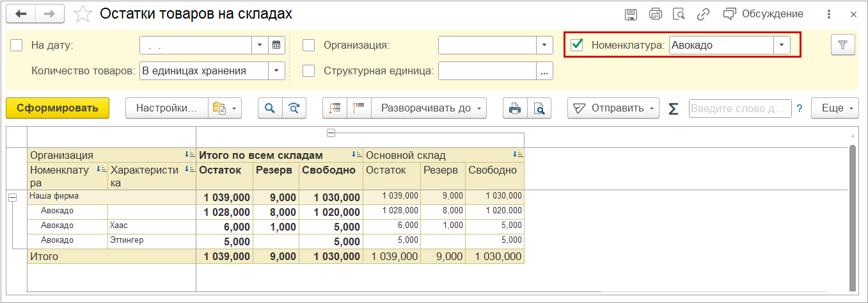Viewport: 868px width, 303px height.
Task: Open the 'Еще' menu
Action: [835, 108]
